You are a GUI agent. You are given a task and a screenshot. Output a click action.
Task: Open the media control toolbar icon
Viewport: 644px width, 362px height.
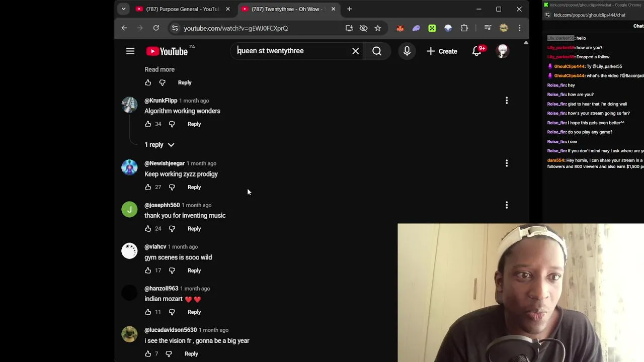coord(488,28)
